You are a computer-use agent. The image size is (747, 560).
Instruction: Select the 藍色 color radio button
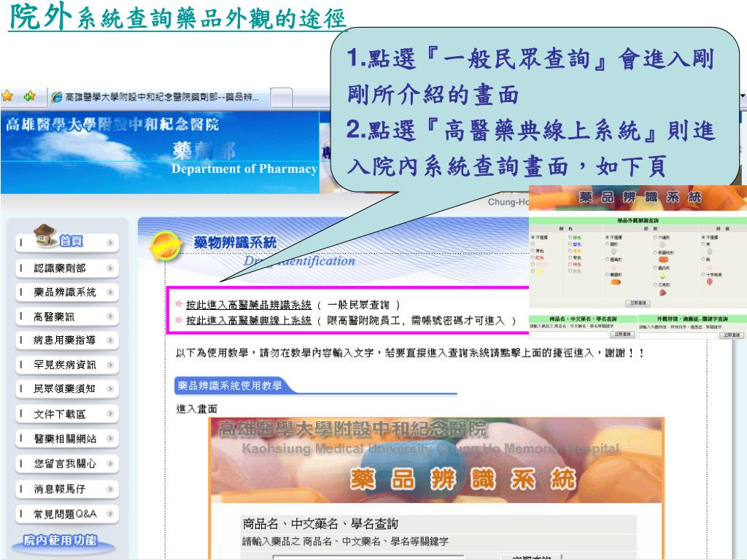coord(570,244)
